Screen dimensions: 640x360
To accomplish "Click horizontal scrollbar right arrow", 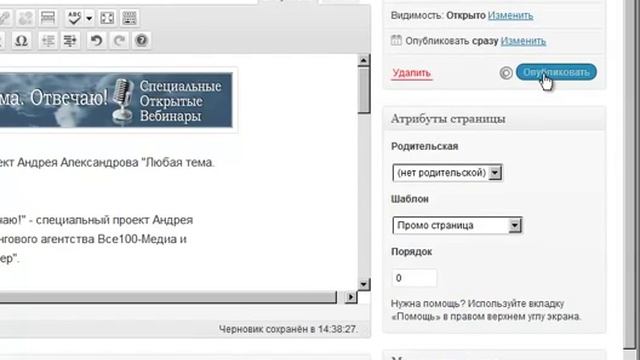I will pyautogui.click(x=350, y=297).
